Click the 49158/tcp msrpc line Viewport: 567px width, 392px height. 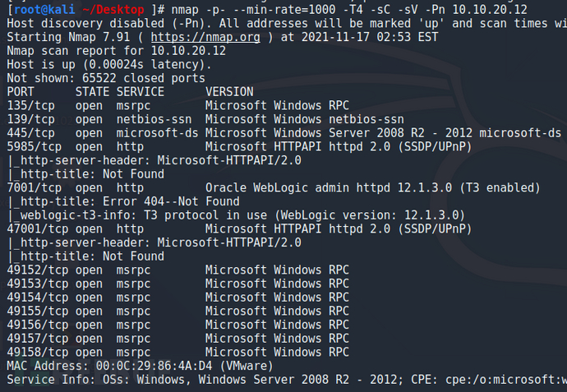pos(178,353)
